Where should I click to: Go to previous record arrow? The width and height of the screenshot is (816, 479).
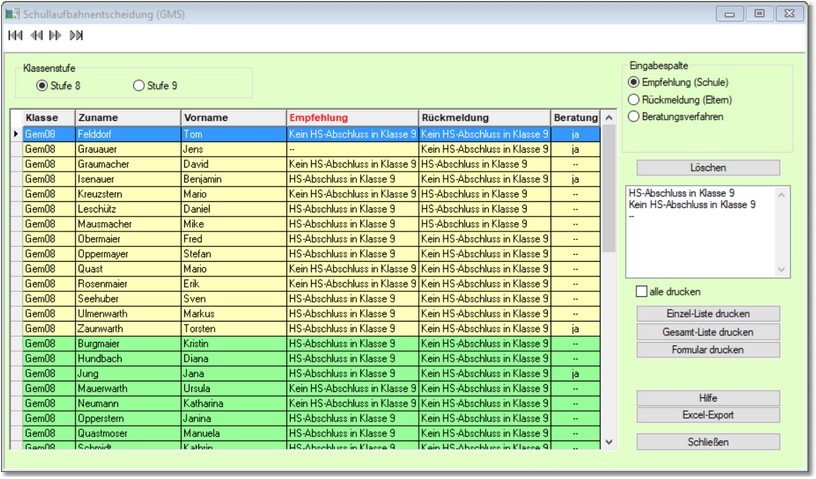pos(36,35)
